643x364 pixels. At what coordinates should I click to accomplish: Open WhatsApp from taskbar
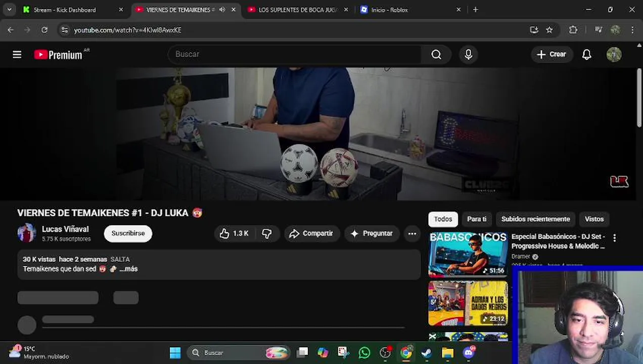(x=364, y=353)
